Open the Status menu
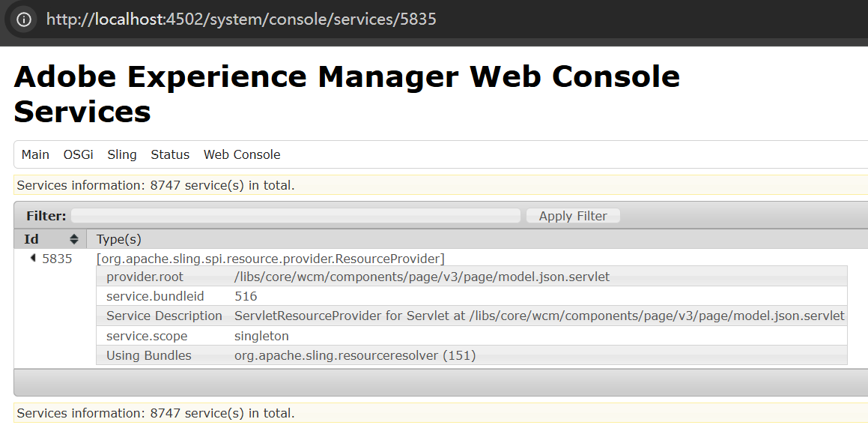This screenshot has width=868, height=437. pyautogui.click(x=170, y=154)
